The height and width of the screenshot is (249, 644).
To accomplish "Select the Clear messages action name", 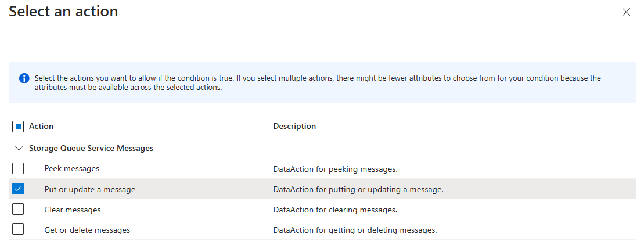I will tap(73, 210).
